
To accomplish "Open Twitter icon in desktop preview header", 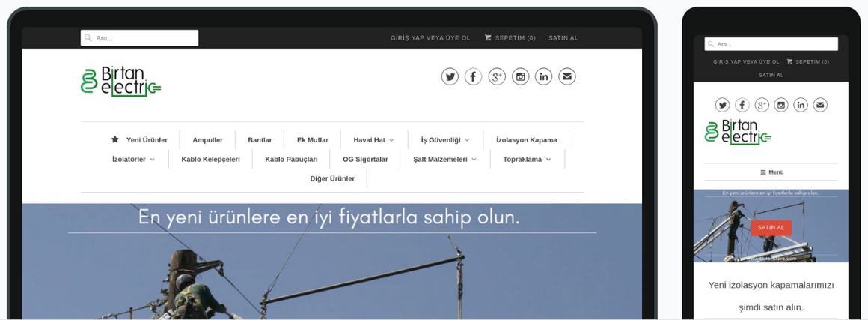I will click(450, 76).
